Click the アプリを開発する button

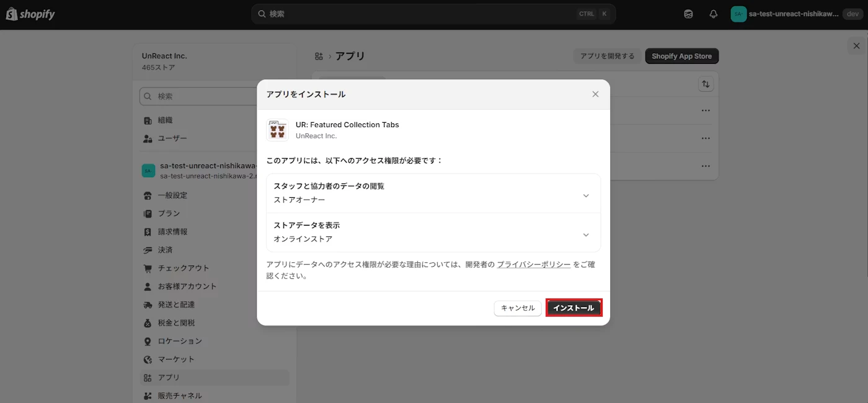[x=607, y=56]
